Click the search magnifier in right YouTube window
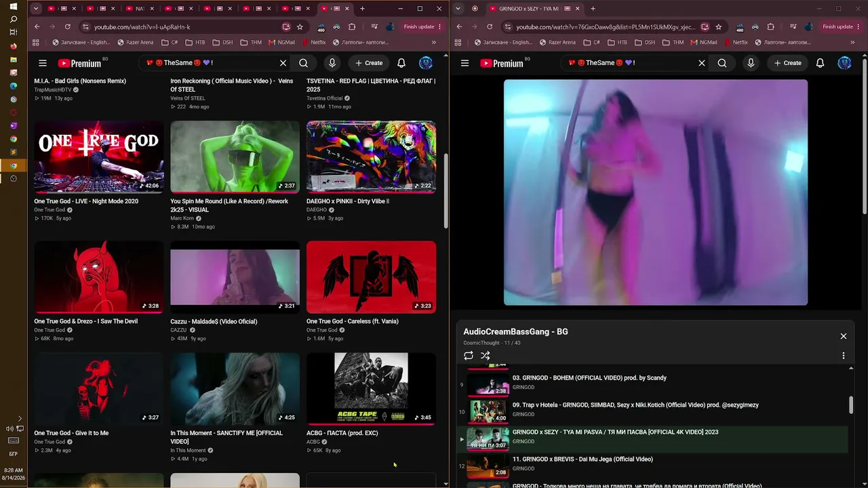Image resolution: width=868 pixels, height=488 pixels. pos(722,63)
